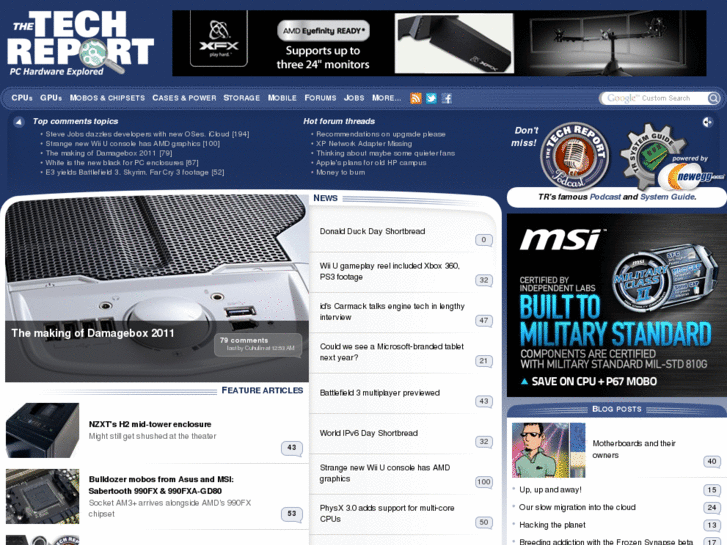
Task: Open Mobos & Chipsets section
Action: click(107, 98)
